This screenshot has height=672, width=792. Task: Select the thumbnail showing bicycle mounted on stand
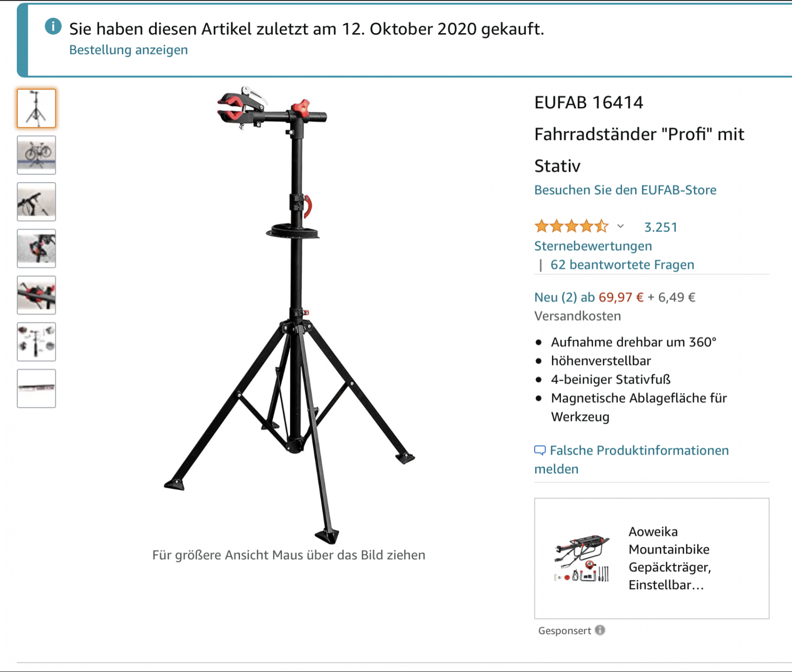pyautogui.click(x=37, y=155)
